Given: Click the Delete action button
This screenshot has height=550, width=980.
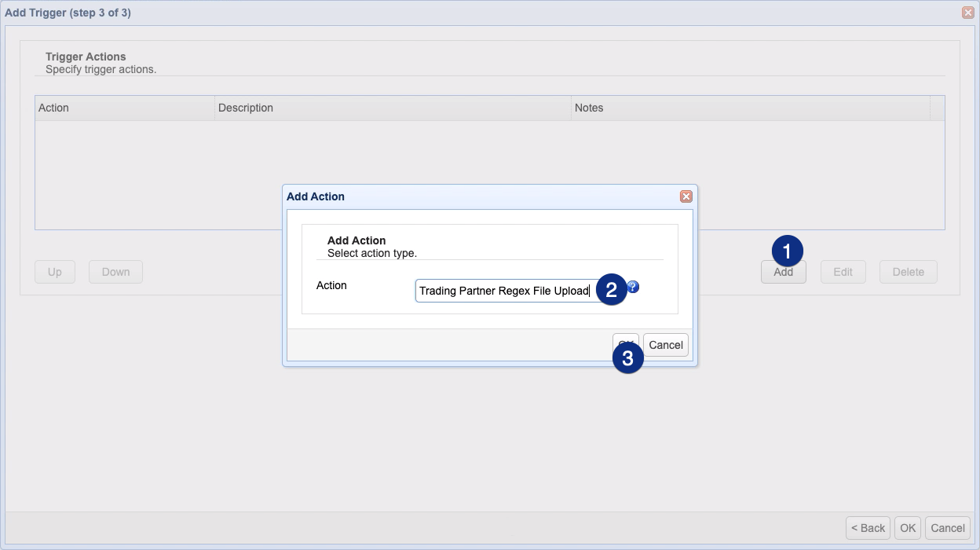Looking at the screenshot, I should [908, 271].
